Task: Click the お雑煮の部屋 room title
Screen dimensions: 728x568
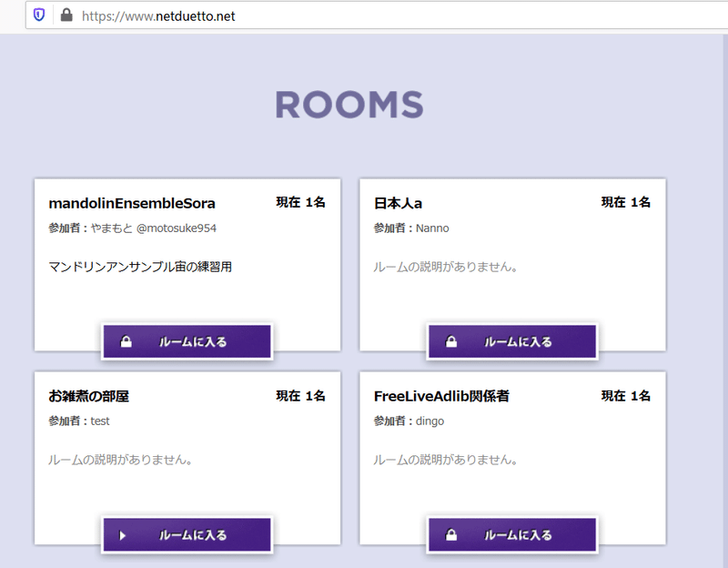Action: 88,396
